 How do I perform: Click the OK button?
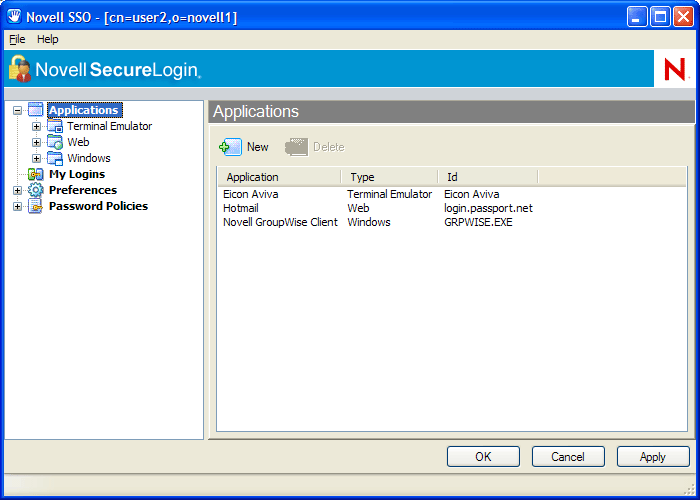pyautogui.click(x=483, y=457)
